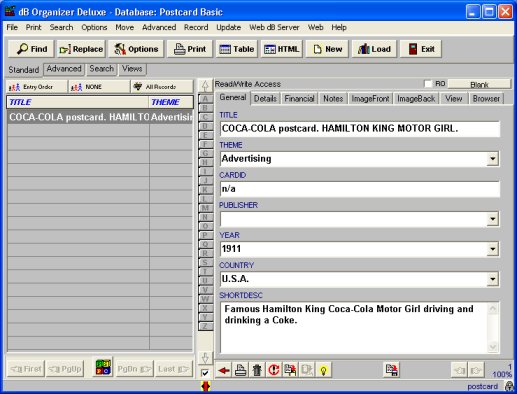Screen dimensions: 517x394
Task: Click the down arrow below alphabet index
Action: tap(205, 358)
